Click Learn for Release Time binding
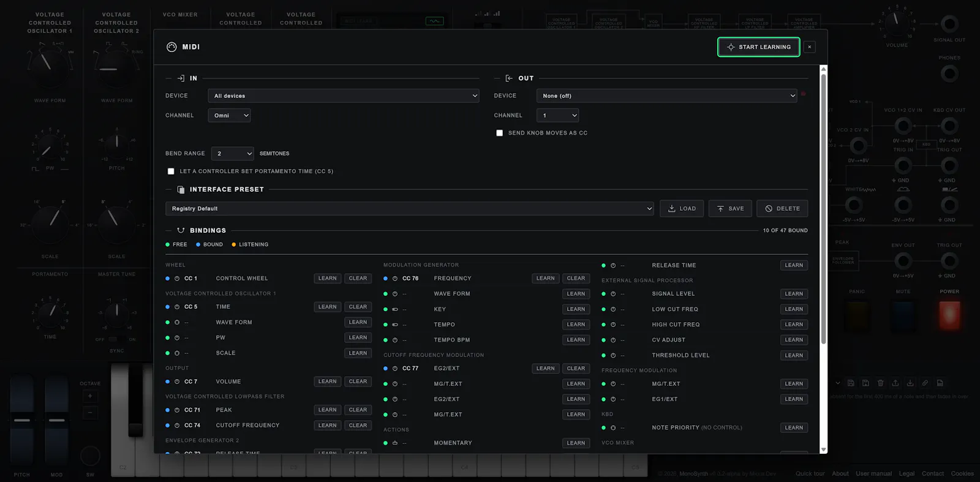The height and width of the screenshot is (482, 980). tap(794, 266)
